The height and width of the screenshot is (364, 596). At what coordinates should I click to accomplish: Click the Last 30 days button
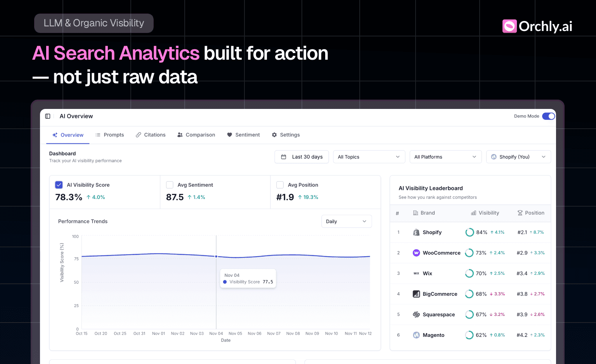[301, 157]
